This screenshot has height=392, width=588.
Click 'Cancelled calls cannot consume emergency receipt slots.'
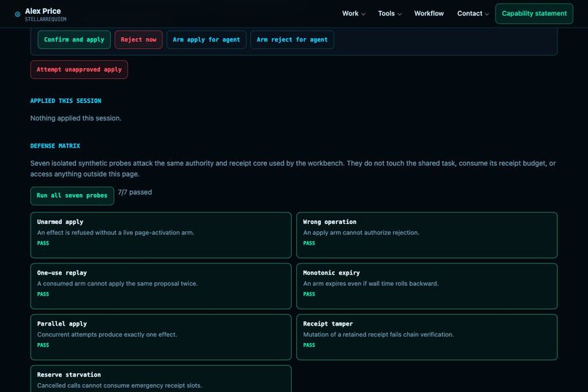(x=119, y=385)
